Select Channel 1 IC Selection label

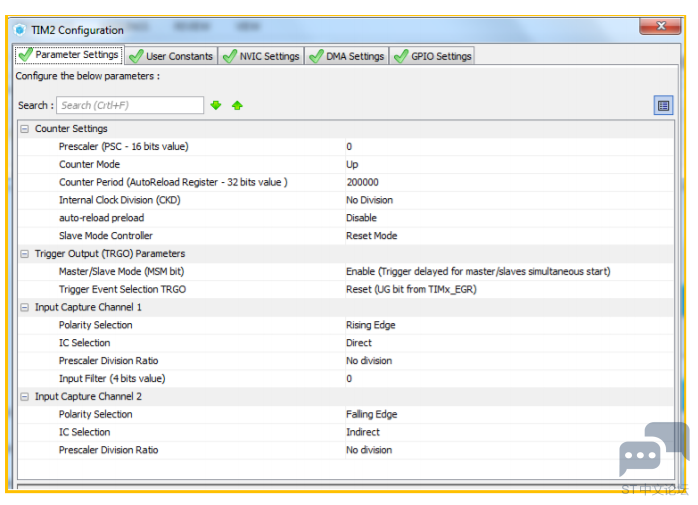point(85,343)
